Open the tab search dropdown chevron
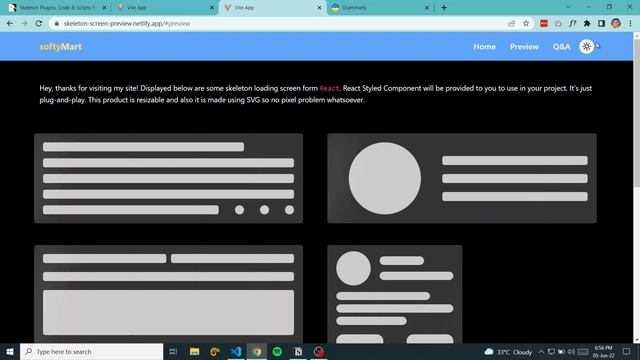640x360 pixels. point(568,7)
